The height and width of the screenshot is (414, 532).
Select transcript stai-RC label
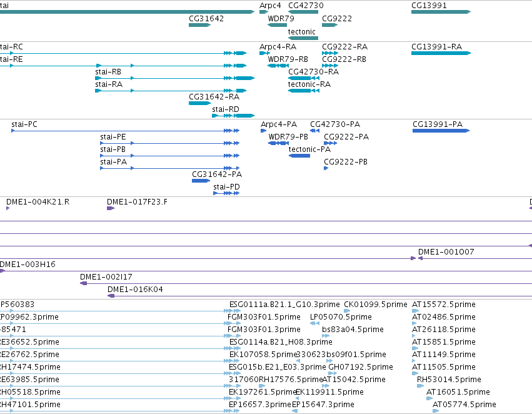tap(11, 46)
